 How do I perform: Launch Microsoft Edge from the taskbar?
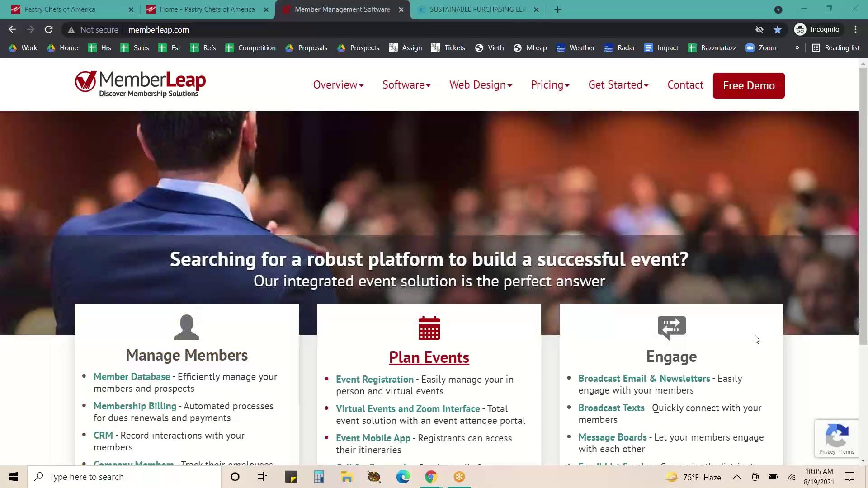click(x=403, y=477)
